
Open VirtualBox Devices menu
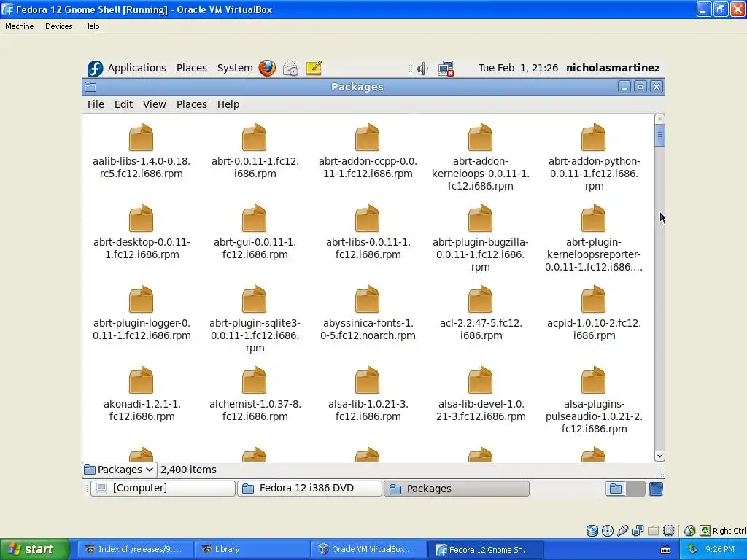[58, 26]
